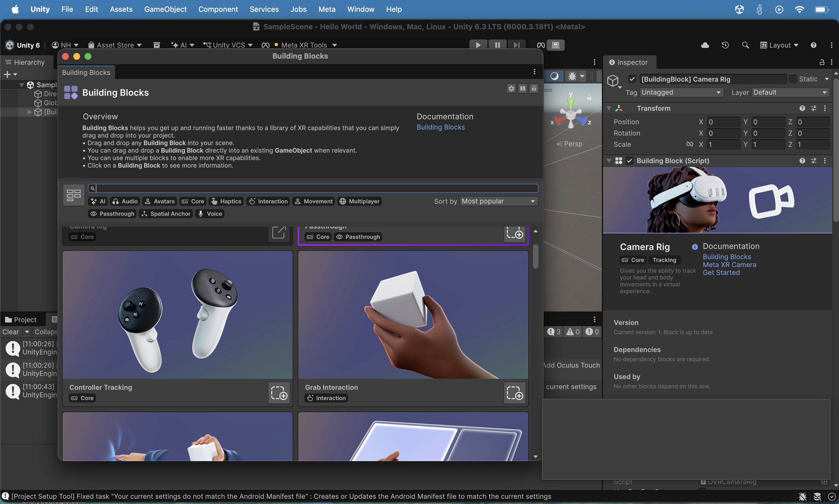Click the Clear button in the Console

pyautogui.click(x=11, y=332)
